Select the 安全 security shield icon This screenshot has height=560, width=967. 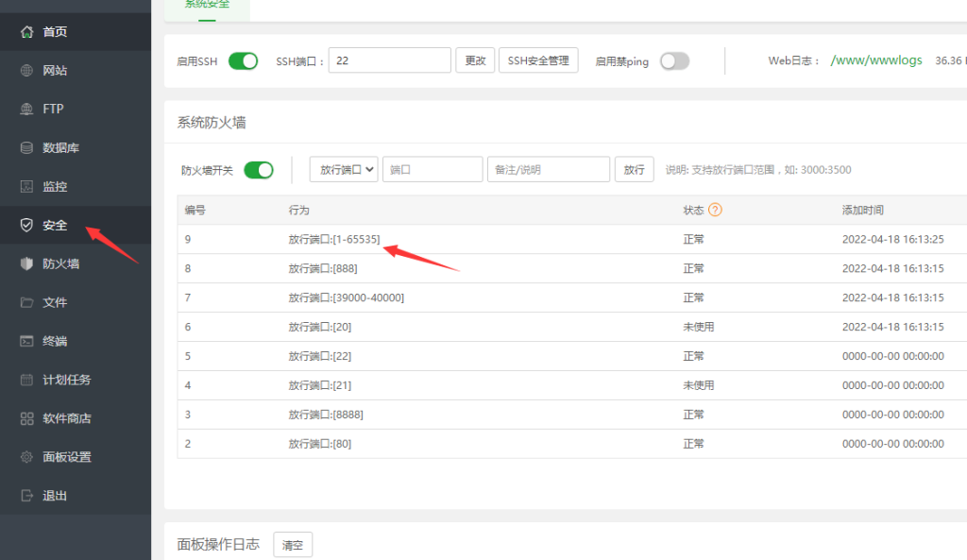(x=27, y=225)
